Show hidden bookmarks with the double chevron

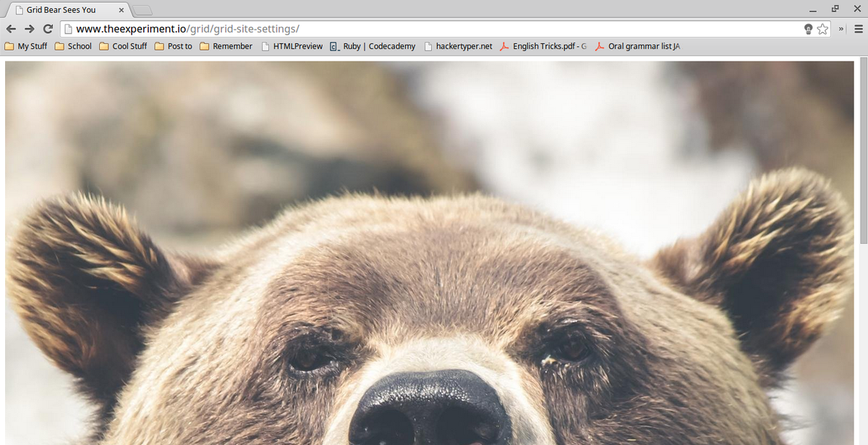point(842,29)
